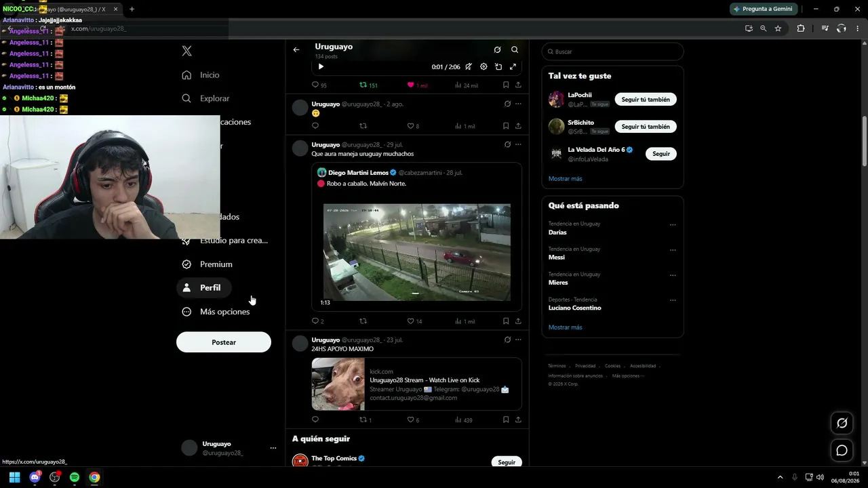Share the post with 24 mil views
The image size is (868, 488).
(518, 85)
